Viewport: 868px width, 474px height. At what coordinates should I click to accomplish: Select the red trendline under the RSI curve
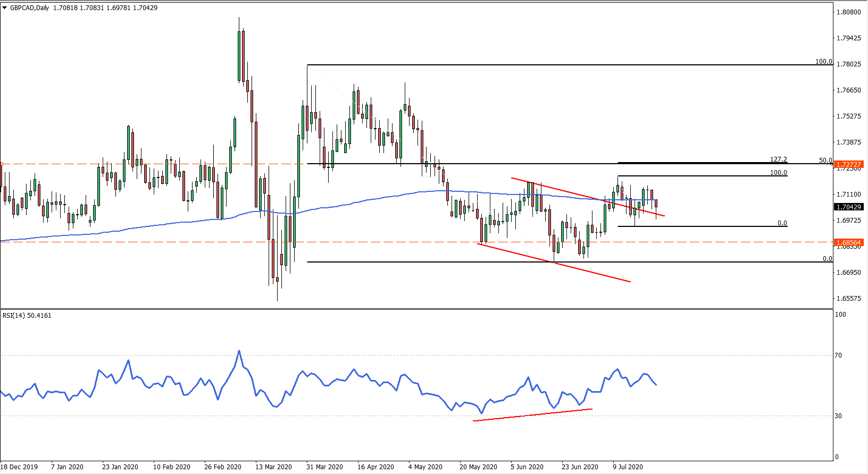(532, 415)
